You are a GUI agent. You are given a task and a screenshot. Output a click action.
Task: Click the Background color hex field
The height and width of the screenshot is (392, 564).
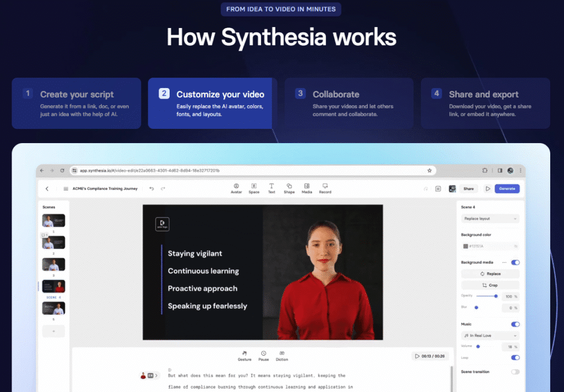490,246
